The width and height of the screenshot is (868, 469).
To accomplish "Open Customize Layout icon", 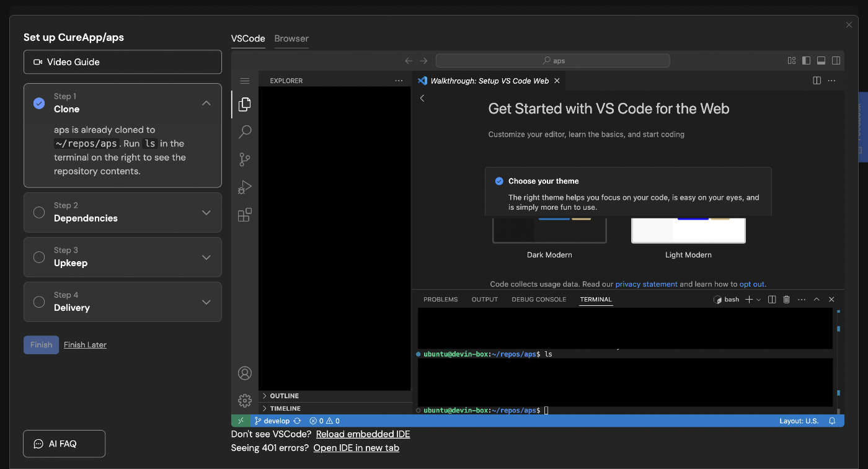I will pyautogui.click(x=792, y=61).
